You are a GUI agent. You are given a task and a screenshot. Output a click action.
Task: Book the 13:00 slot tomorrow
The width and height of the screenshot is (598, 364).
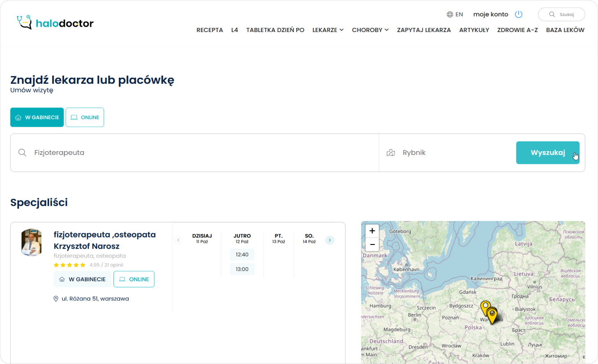coord(242,269)
